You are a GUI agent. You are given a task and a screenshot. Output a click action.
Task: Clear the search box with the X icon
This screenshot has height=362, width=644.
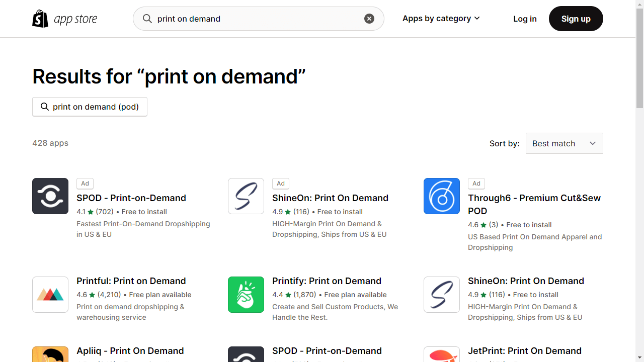tap(369, 19)
